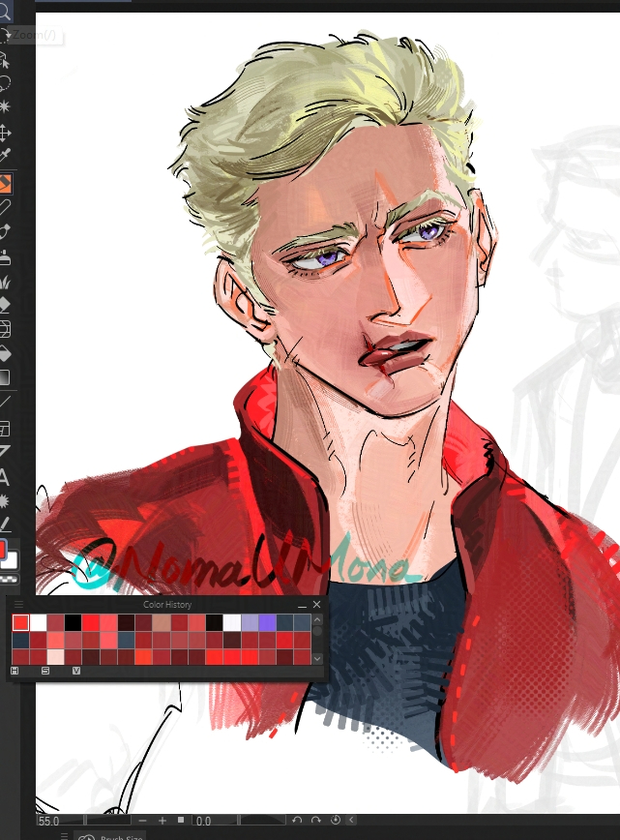The image size is (620, 840).
Task: Select the Text tool
Action: (6, 476)
